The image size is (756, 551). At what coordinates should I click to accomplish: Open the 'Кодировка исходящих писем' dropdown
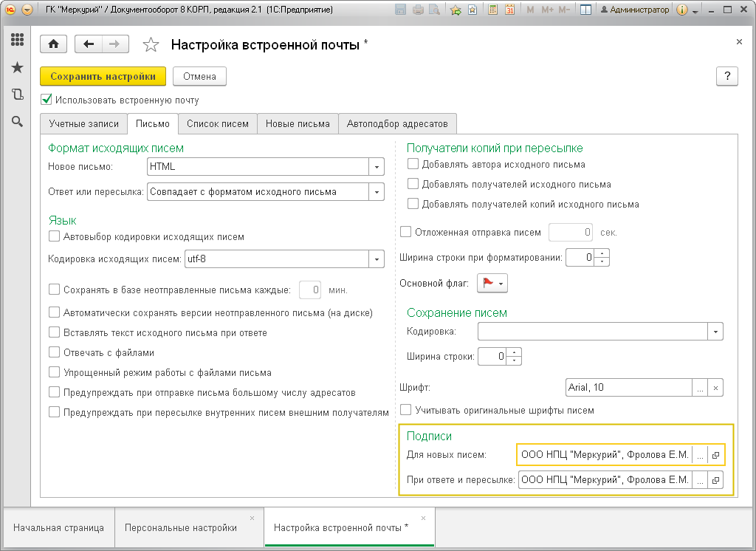(377, 259)
